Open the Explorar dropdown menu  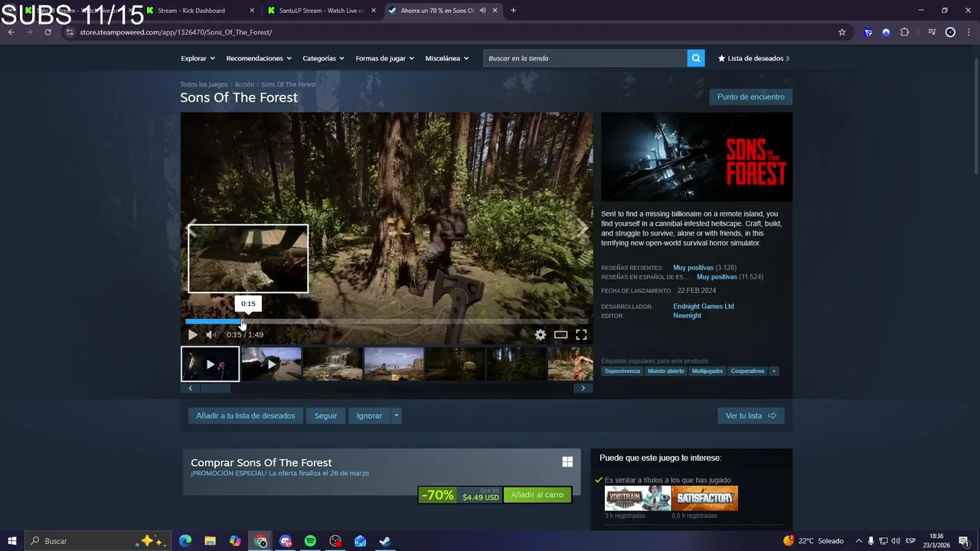coord(198,58)
